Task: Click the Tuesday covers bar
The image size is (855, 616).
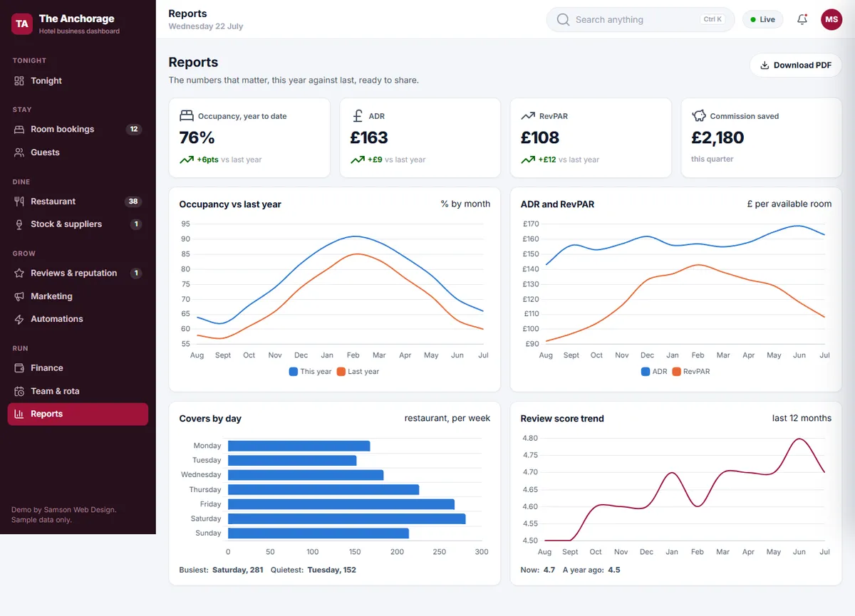Action: coord(292,460)
